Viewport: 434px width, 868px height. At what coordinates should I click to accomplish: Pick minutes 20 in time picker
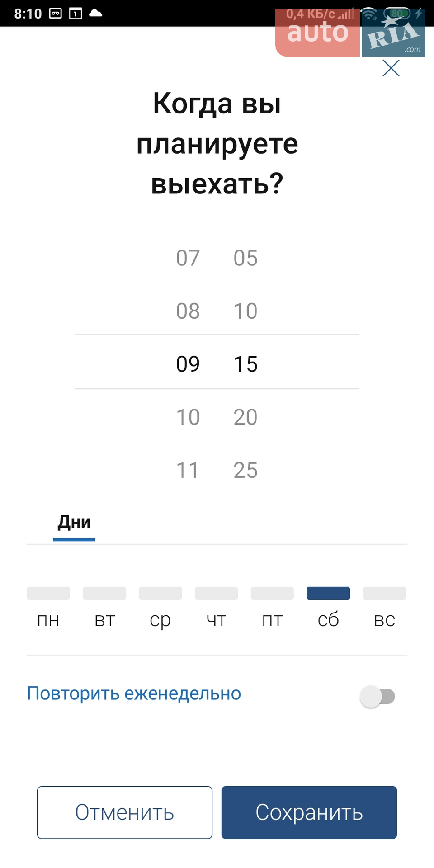[245, 417]
